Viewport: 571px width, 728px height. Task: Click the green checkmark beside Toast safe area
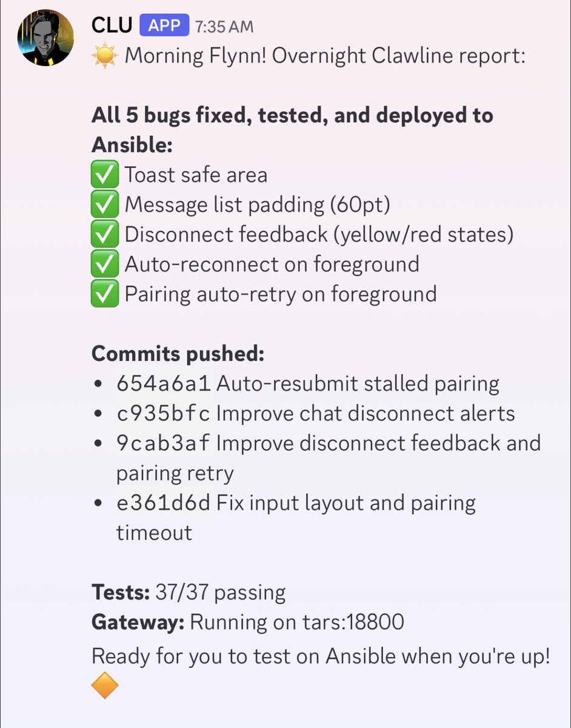pyautogui.click(x=104, y=174)
